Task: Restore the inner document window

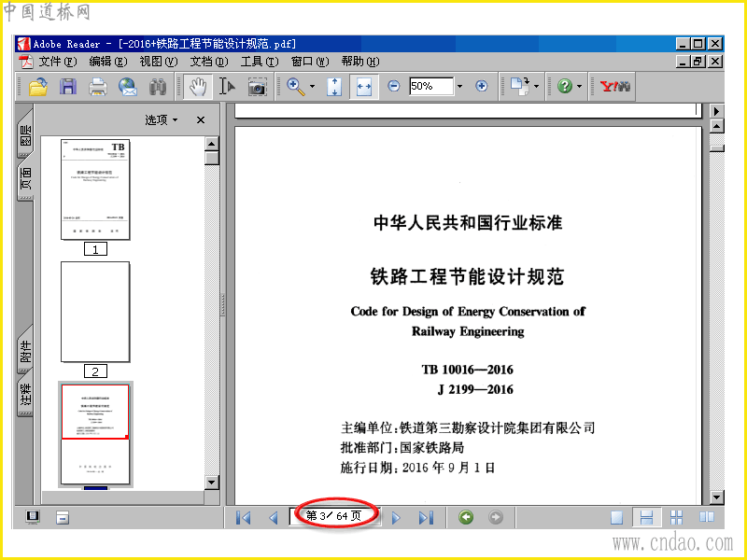Action: [x=698, y=62]
